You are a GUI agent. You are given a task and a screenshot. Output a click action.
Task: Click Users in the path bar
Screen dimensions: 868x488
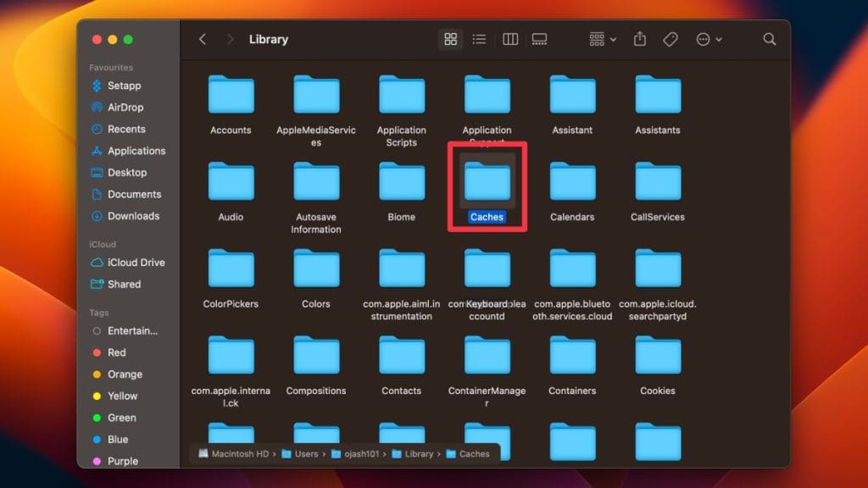(300, 454)
